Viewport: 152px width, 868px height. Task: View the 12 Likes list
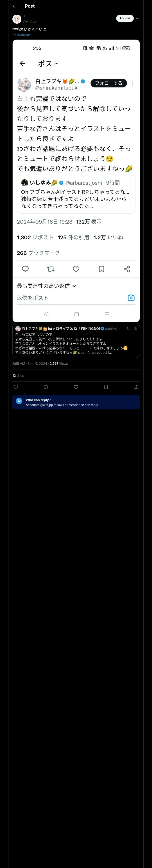tap(18, 375)
